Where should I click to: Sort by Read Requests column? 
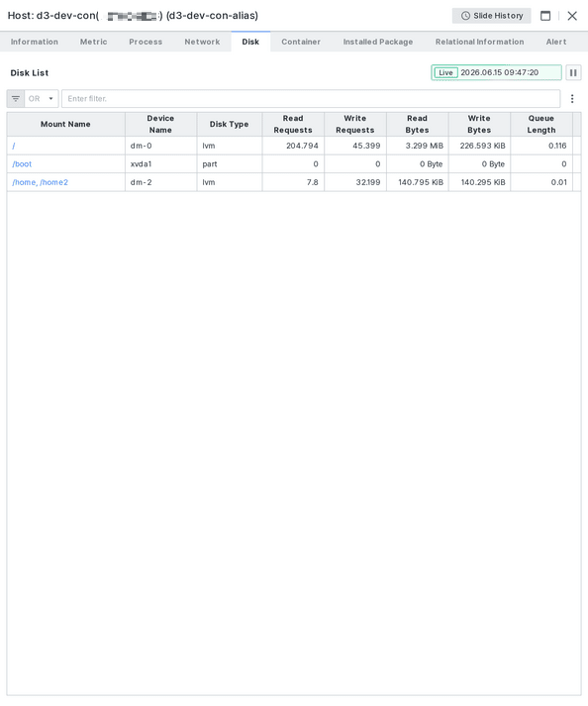[293, 125]
